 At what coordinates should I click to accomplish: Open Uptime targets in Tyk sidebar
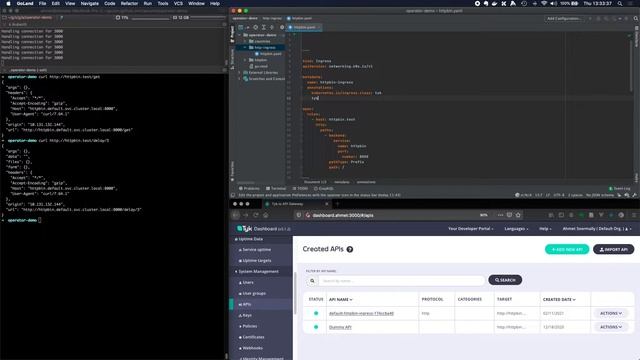pos(257,260)
